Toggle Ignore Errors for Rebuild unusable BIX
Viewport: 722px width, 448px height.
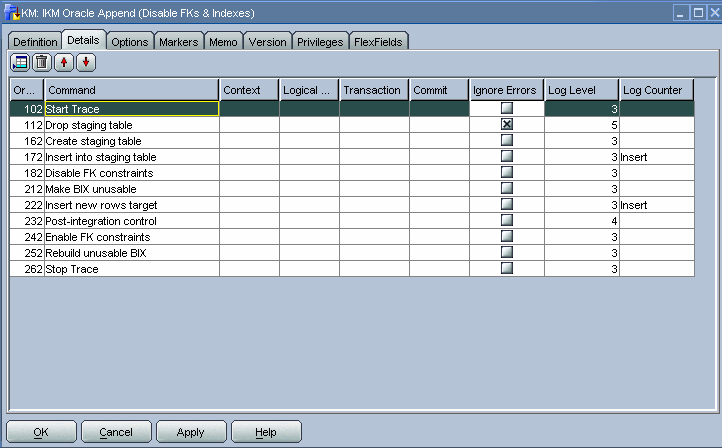pyautogui.click(x=507, y=252)
